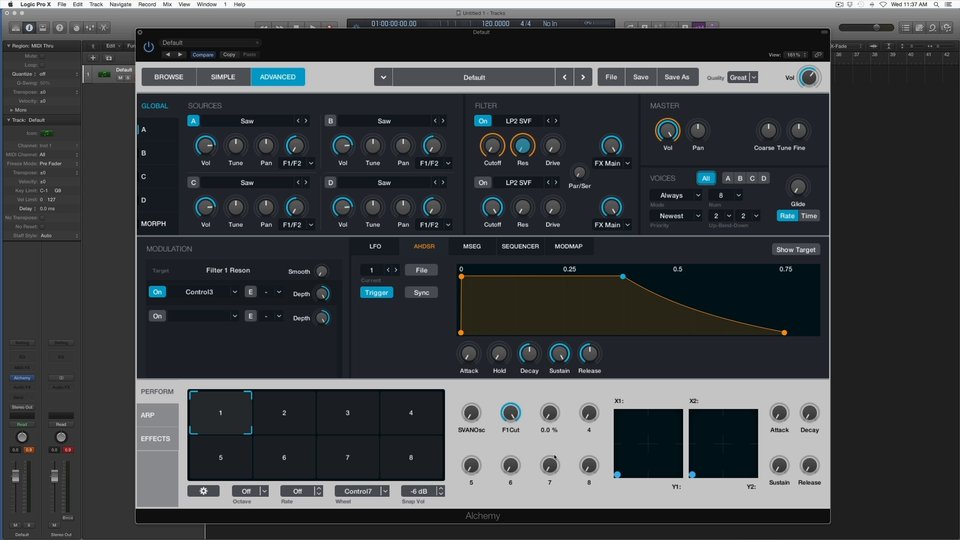This screenshot has width=960, height=540.
Task: Toggle source D on/off button
Action: [x=330, y=182]
